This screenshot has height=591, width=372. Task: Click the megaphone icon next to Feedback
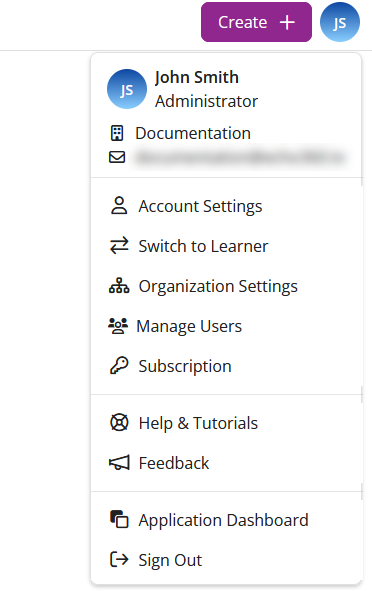click(x=119, y=462)
